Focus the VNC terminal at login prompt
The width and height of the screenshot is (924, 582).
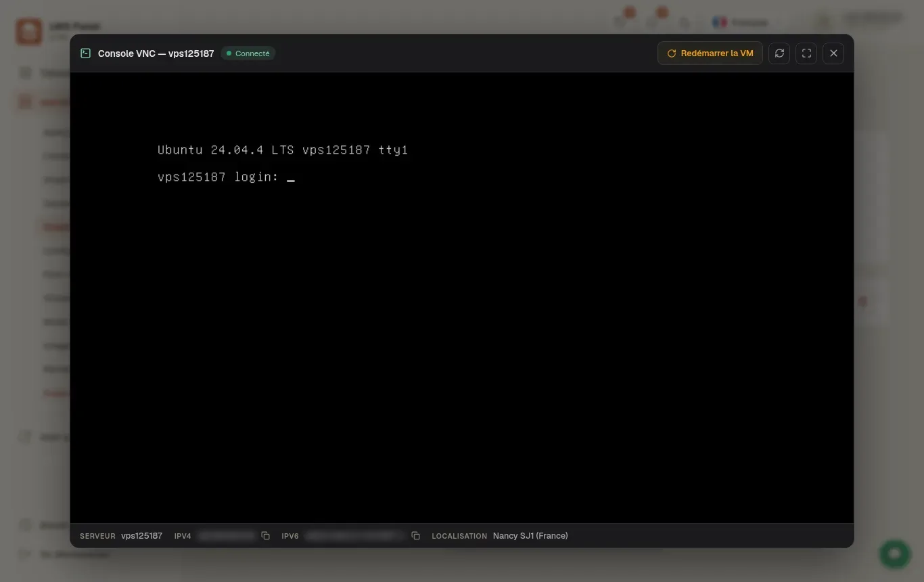coord(226,177)
